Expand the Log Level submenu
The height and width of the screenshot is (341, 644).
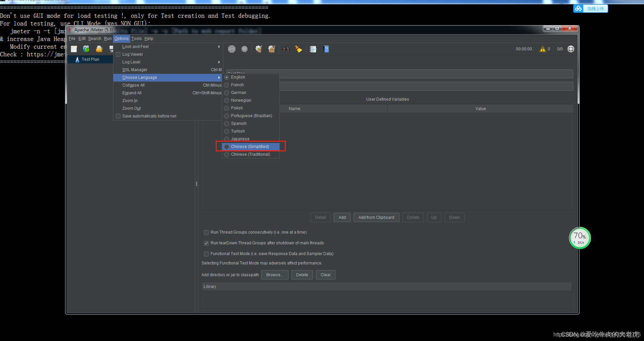(168, 62)
